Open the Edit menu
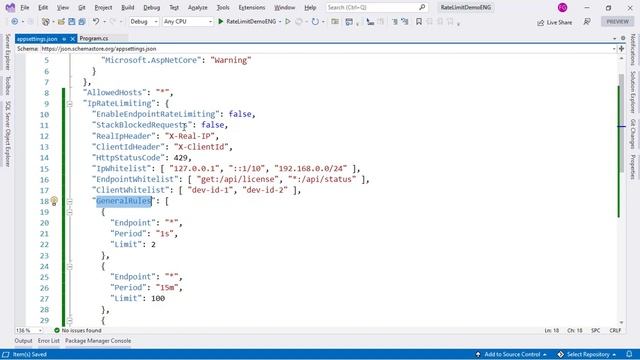The image size is (640, 360). pyautogui.click(x=43, y=7)
